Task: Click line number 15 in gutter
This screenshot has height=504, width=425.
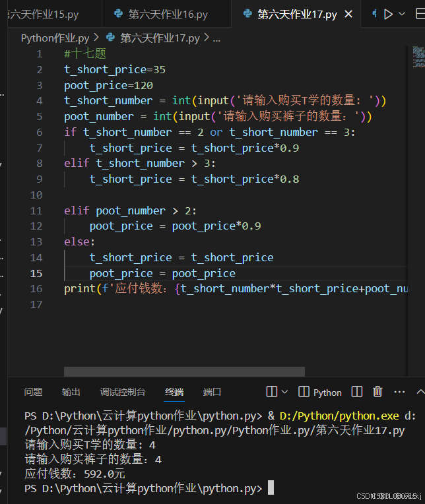Action: click(x=36, y=274)
